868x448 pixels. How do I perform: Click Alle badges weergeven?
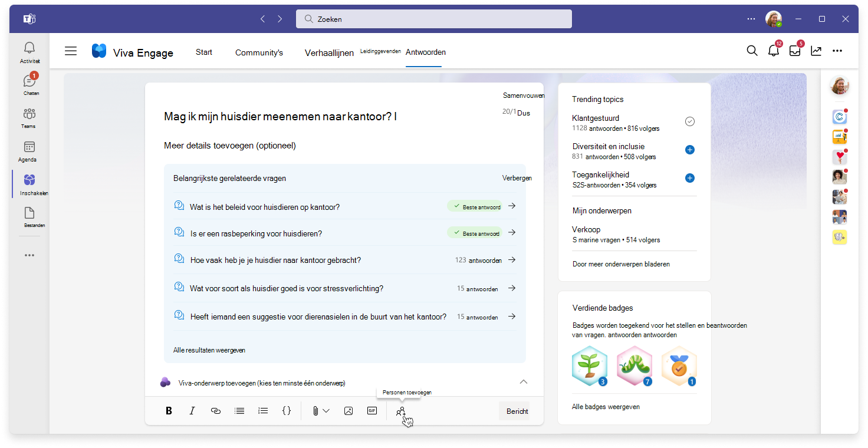point(606,407)
